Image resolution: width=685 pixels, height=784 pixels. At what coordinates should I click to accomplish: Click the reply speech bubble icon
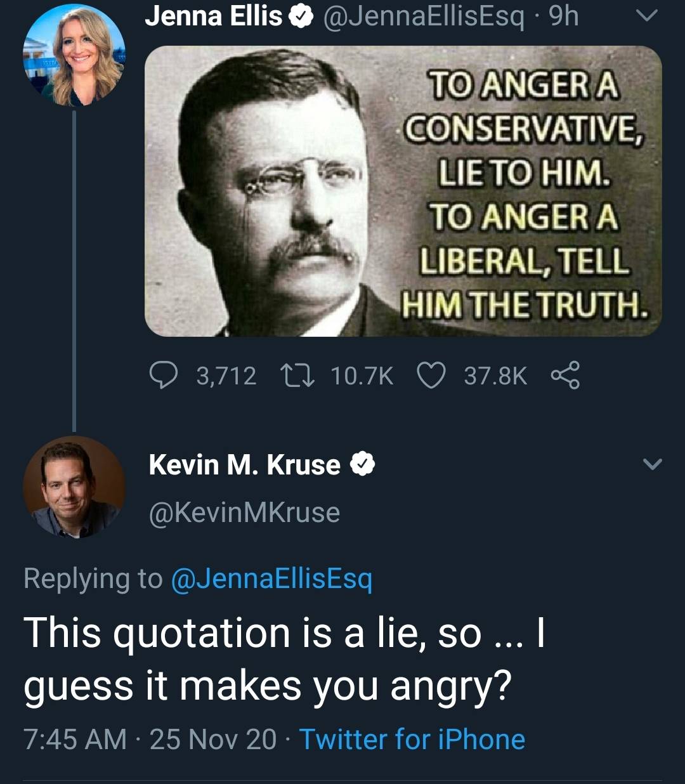coord(165,376)
